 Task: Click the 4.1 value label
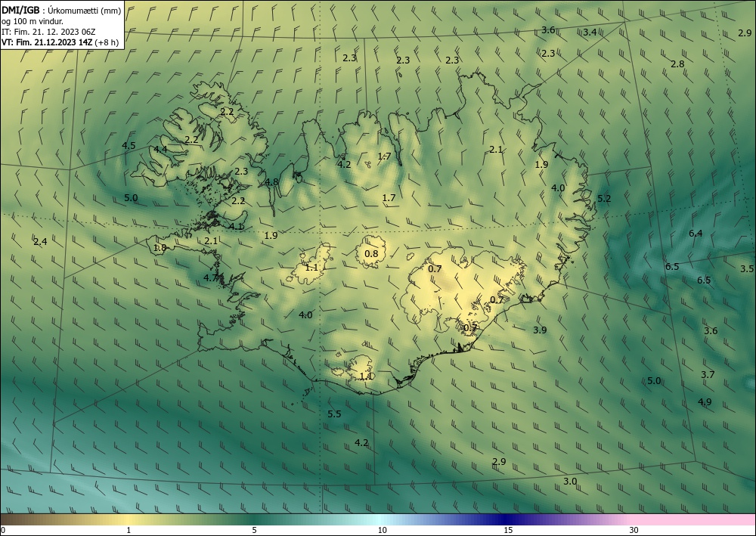pyautogui.click(x=236, y=226)
